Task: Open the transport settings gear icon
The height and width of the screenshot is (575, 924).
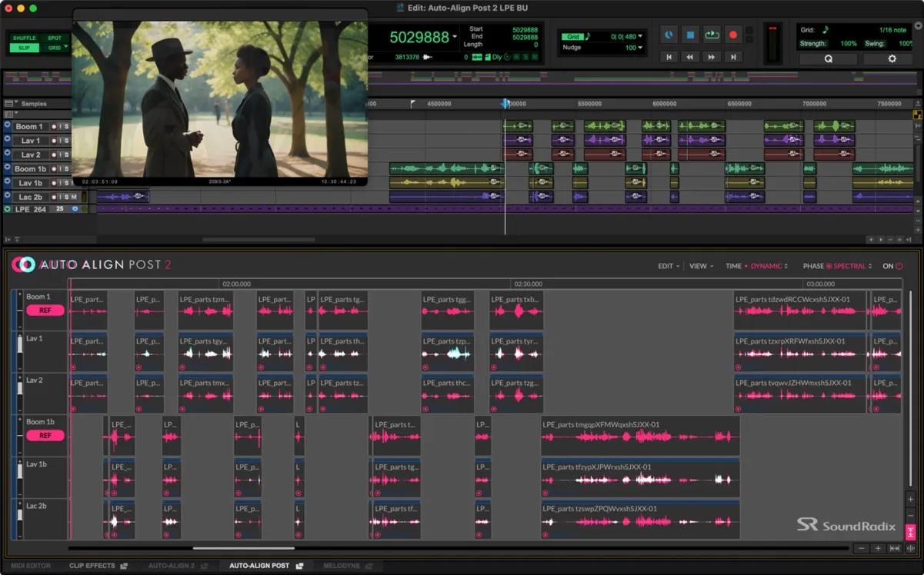Action: click(891, 58)
